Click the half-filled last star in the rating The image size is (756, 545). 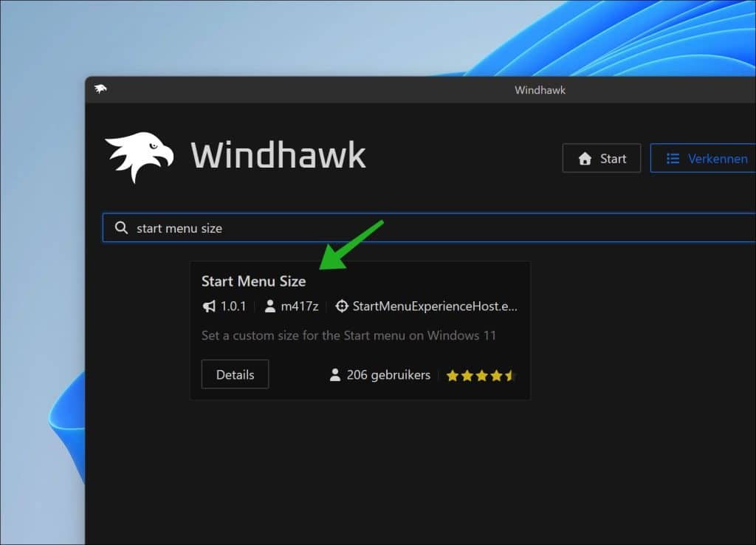510,375
